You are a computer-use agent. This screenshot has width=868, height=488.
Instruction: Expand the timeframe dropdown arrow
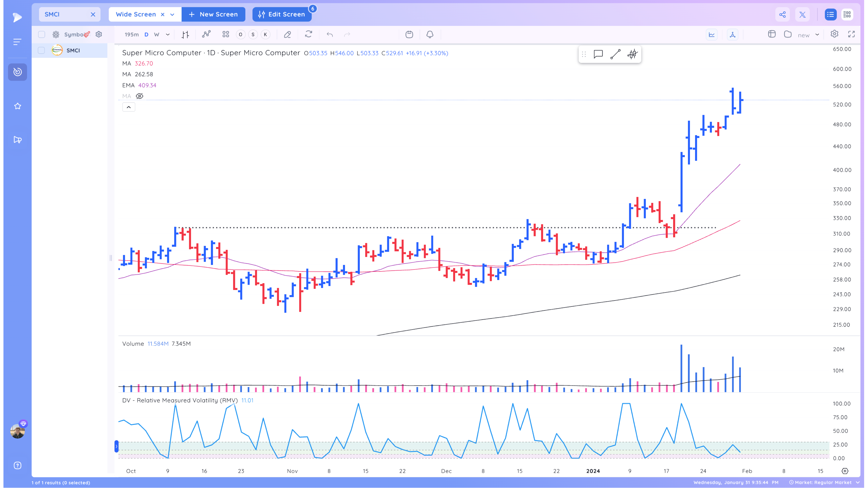pos(168,34)
